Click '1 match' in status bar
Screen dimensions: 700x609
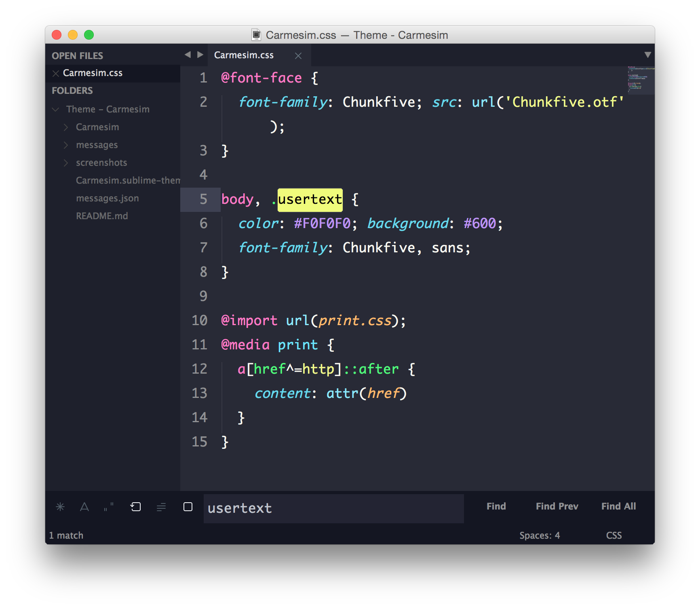click(66, 535)
